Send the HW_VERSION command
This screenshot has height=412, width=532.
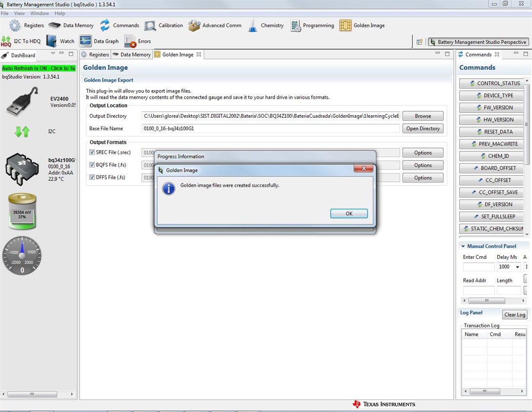tap(492, 119)
